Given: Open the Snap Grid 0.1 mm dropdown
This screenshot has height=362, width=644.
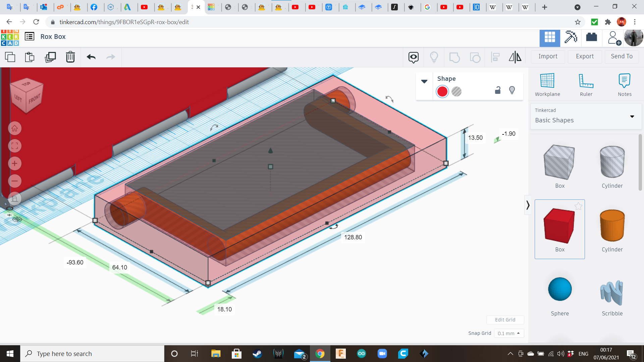Looking at the screenshot, I should pos(508,333).
